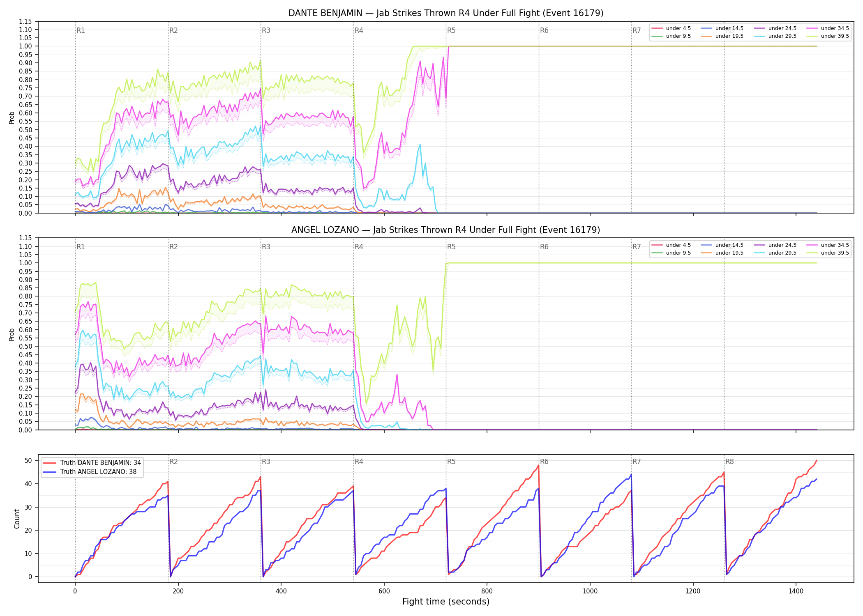Select 'under 9.5' in the Dante Benjamin legend
The image size is (863, 616).
tap(671, 36)
